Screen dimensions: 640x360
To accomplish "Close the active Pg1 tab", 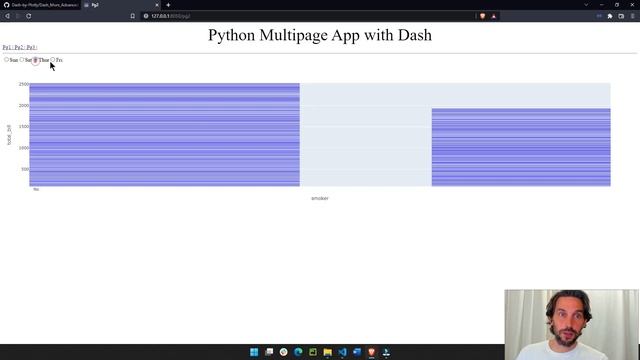I will pyautogui.click(x=157, y=5).
